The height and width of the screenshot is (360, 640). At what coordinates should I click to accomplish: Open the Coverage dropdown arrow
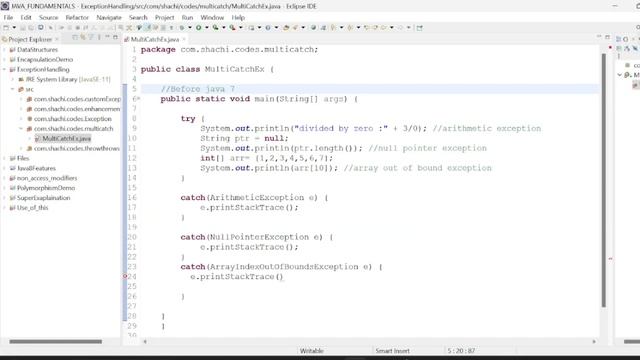coord(224,28)
